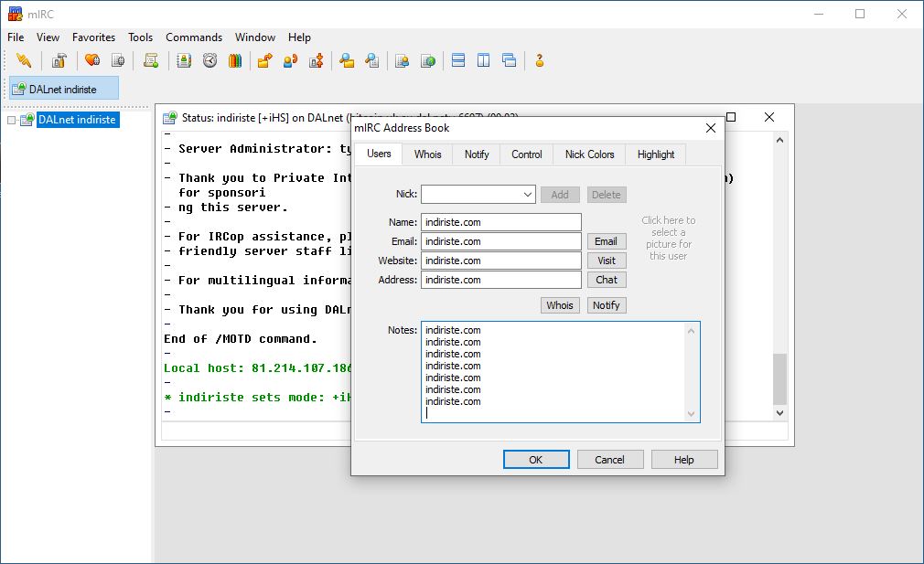Open the Scripts editor scroll icon
This screenshot has height=564, width=924.
pos(151,60)
